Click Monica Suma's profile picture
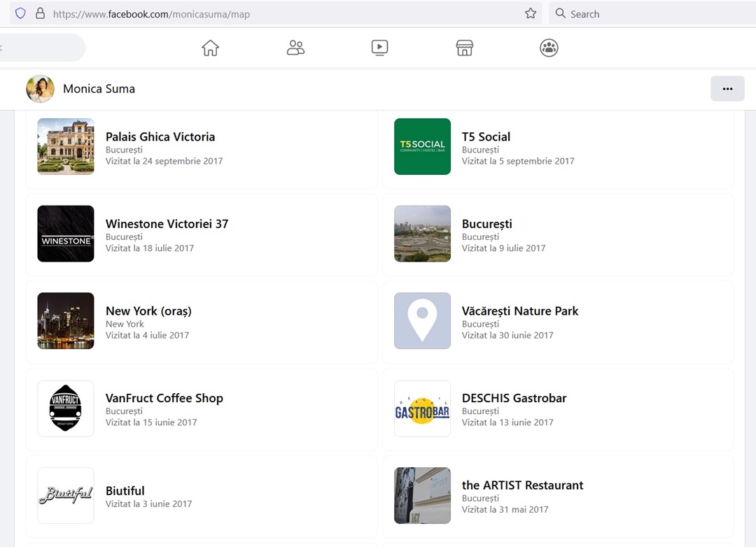This screenshot has height=547, width=756. (x=40, y=89)
